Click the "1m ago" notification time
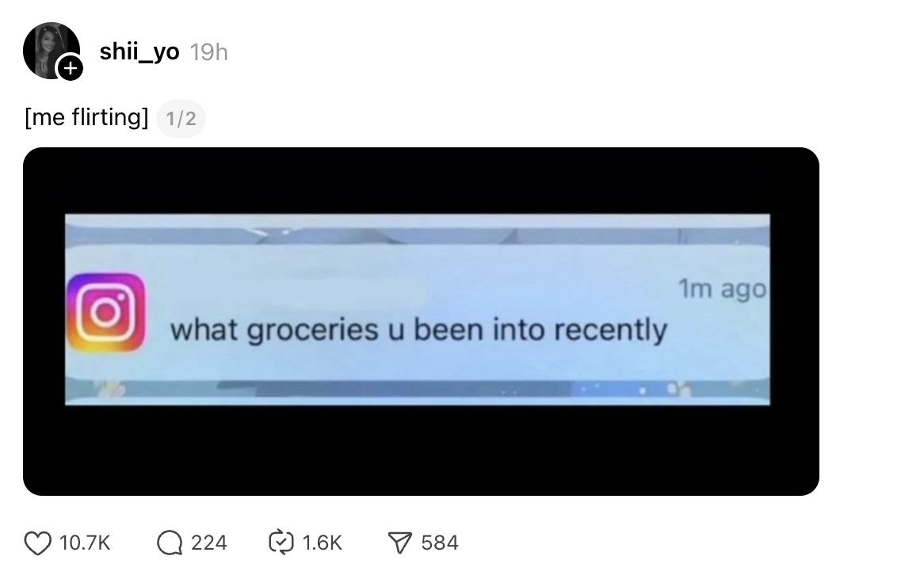 tap(722, 289)
